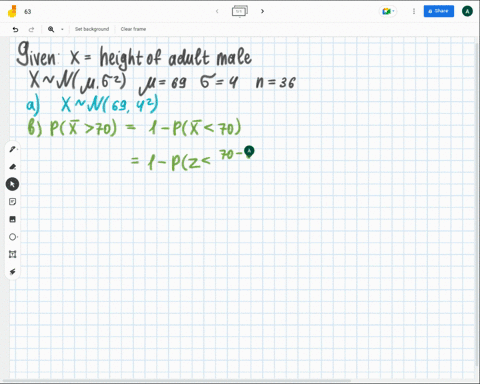Click the horizontal scrollbar at bottom

[177, 380]
